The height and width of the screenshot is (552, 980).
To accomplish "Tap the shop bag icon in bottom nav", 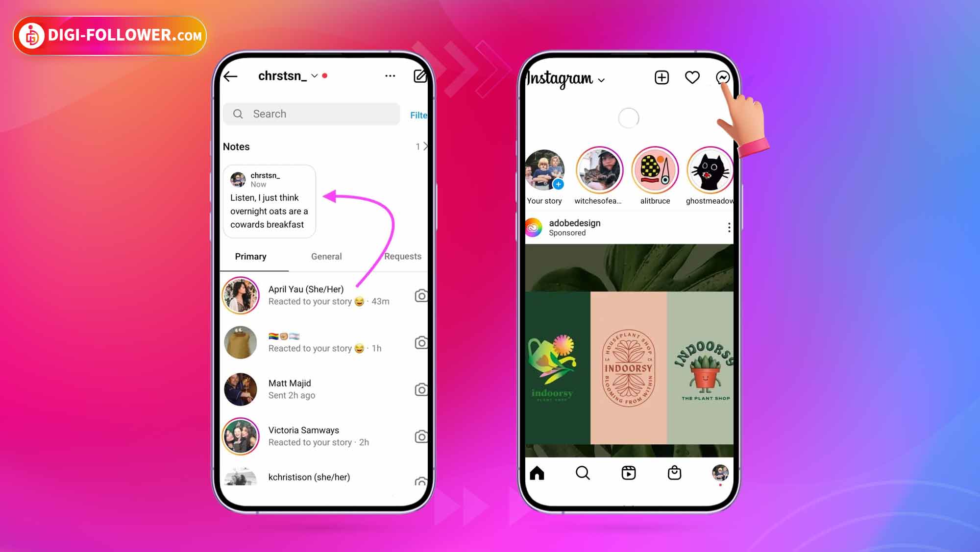I will [674, 473].
